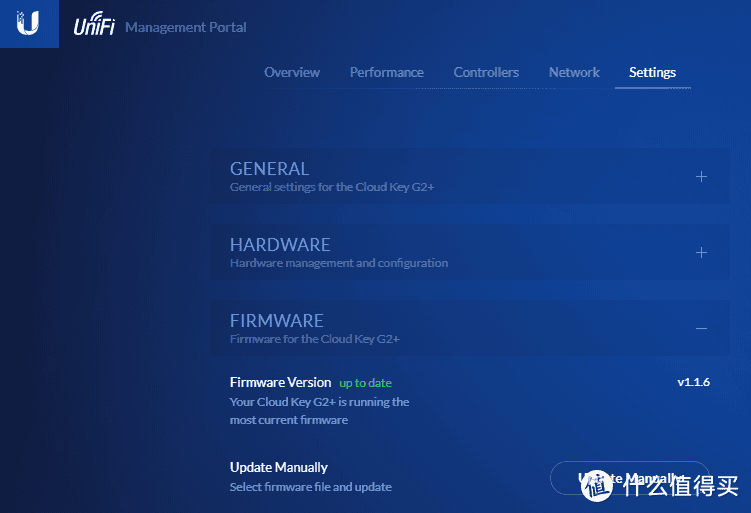Click the Ubiquiti U logo icon
This screenshot has height=513, width=751.
[x=27, y=24]
